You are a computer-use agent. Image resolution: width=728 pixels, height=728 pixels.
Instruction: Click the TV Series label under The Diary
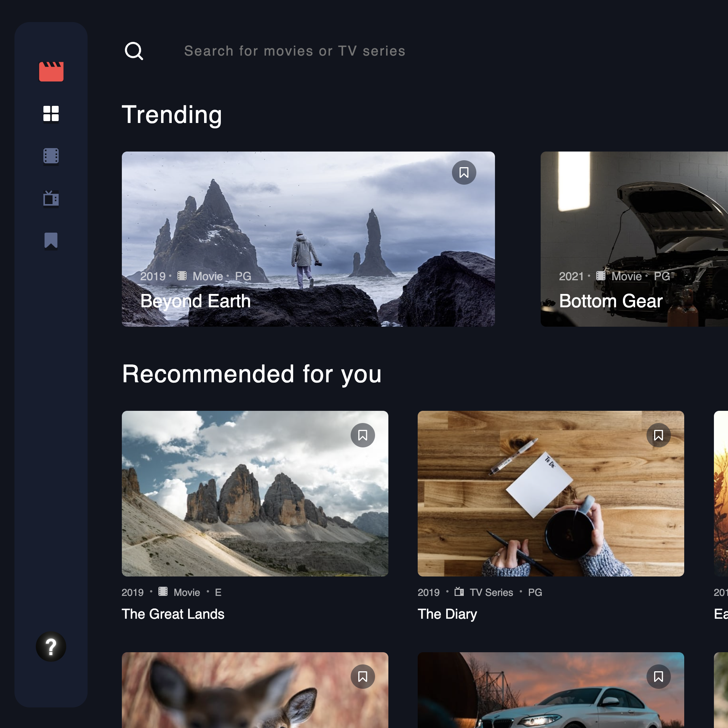491,592
